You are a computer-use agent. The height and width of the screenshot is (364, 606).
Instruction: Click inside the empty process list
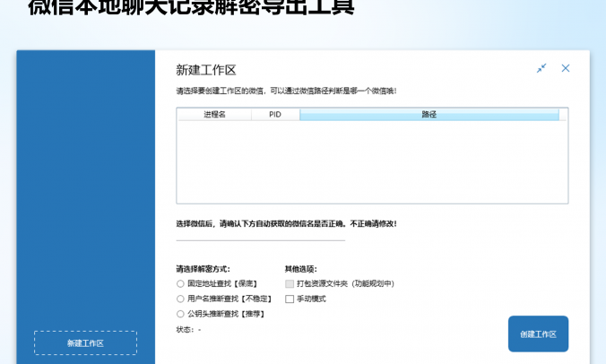coord(372,161)
